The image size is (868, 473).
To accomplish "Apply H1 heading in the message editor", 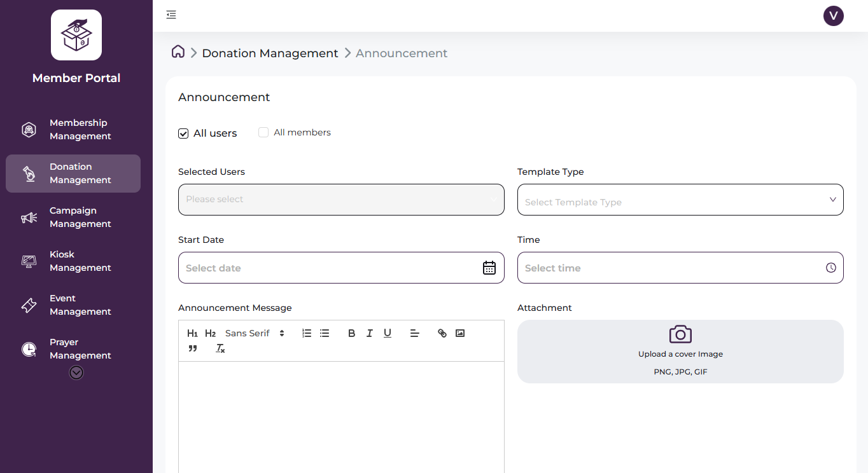I will pos(192,332).
